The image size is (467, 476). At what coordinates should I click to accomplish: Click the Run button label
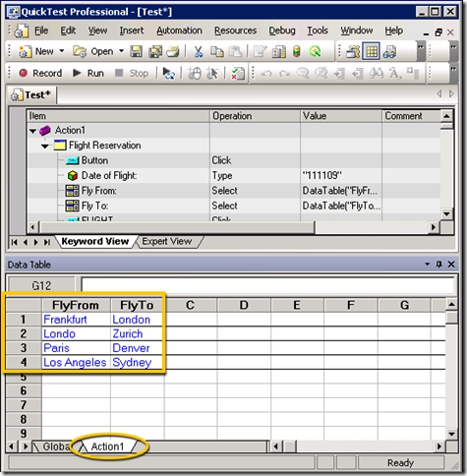point(95,73)
